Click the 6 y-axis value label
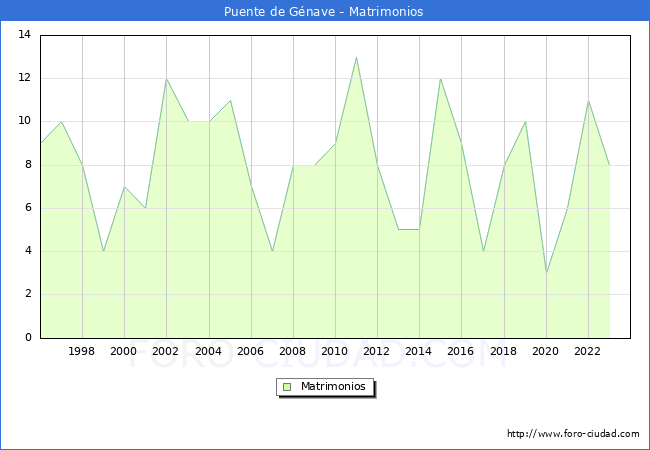Viewport: 650px width, 450px height. point(28,208)
